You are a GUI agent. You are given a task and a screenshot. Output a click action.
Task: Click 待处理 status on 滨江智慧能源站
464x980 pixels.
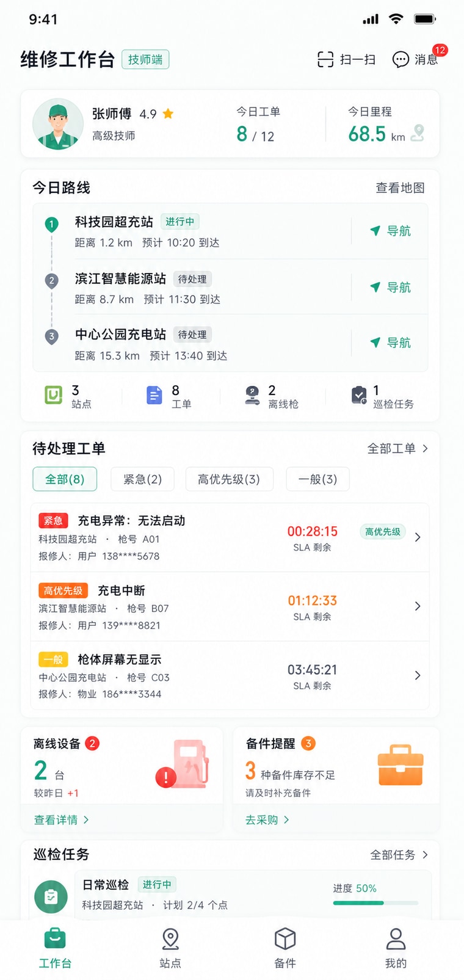click(192, 279)
